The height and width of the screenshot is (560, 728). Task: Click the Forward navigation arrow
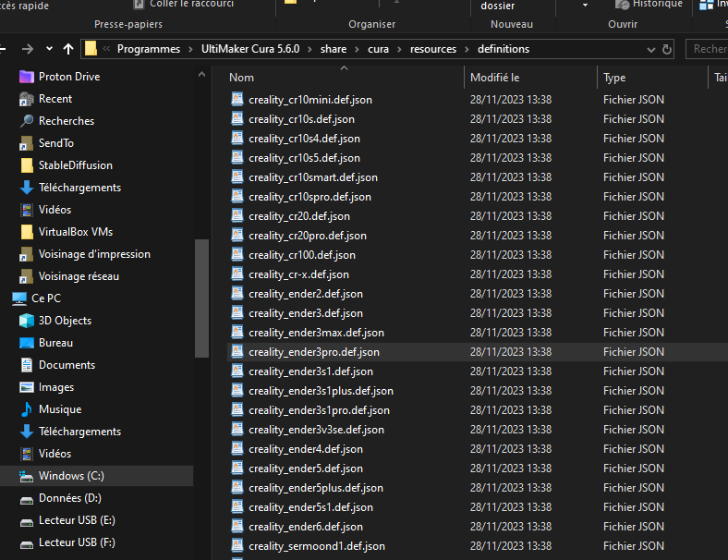tap(28, 49)
